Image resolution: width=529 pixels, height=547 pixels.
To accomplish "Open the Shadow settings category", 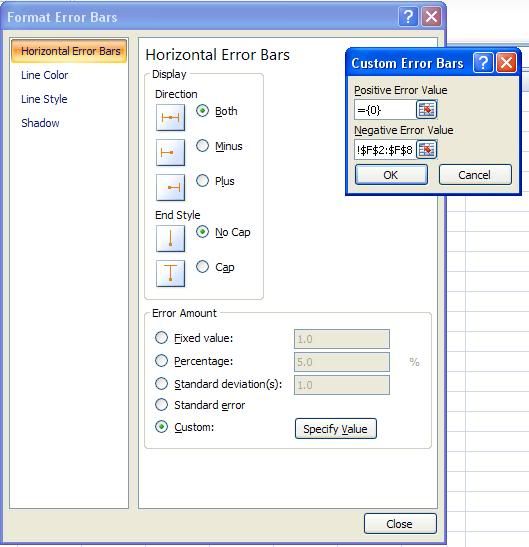I will 40,123.
